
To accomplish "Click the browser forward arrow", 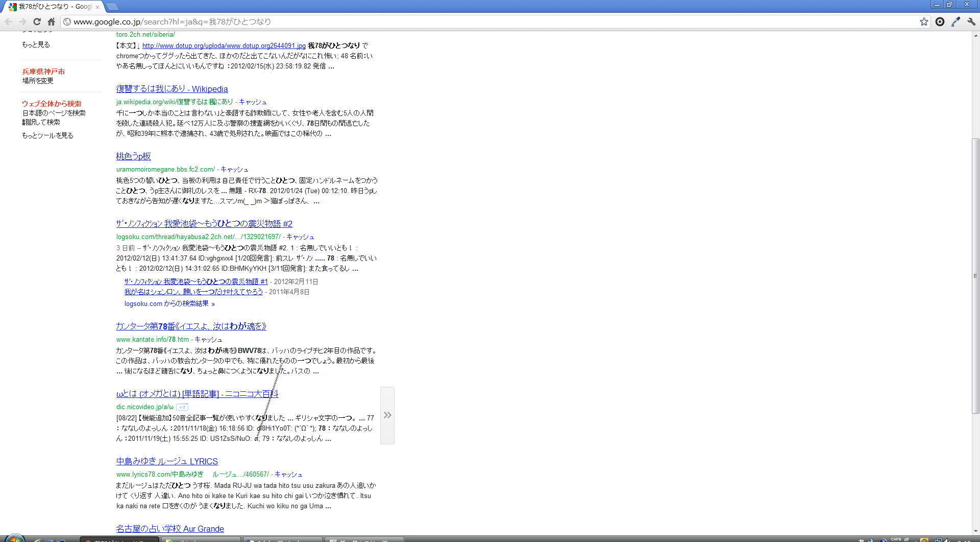I will (x=22, y=21).
